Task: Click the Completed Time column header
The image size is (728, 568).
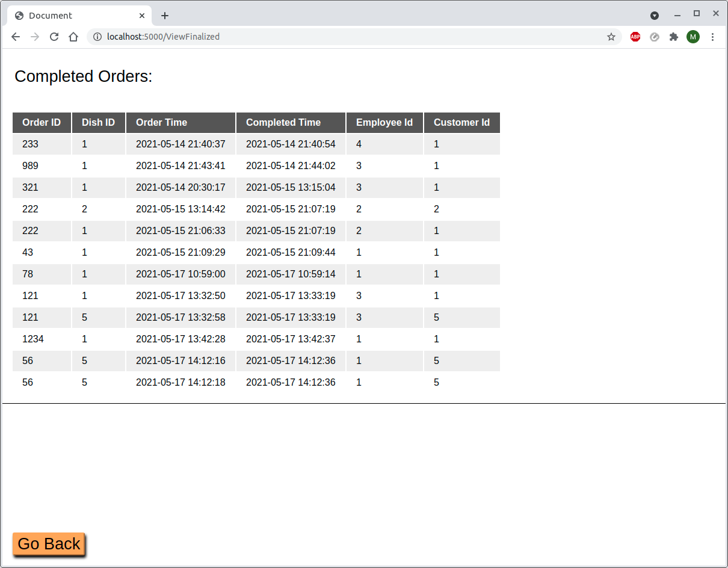Action: point(283,122)
